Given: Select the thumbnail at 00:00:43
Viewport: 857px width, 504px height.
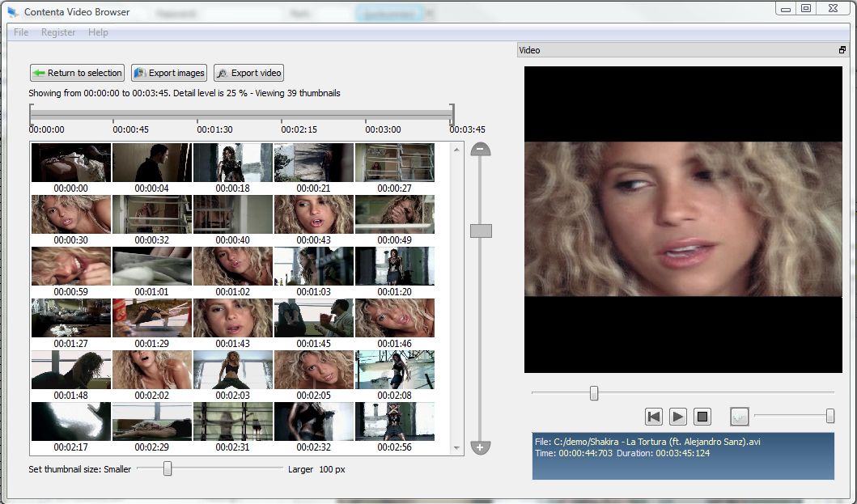Looking at the screenshot, I should pos(314,214).
